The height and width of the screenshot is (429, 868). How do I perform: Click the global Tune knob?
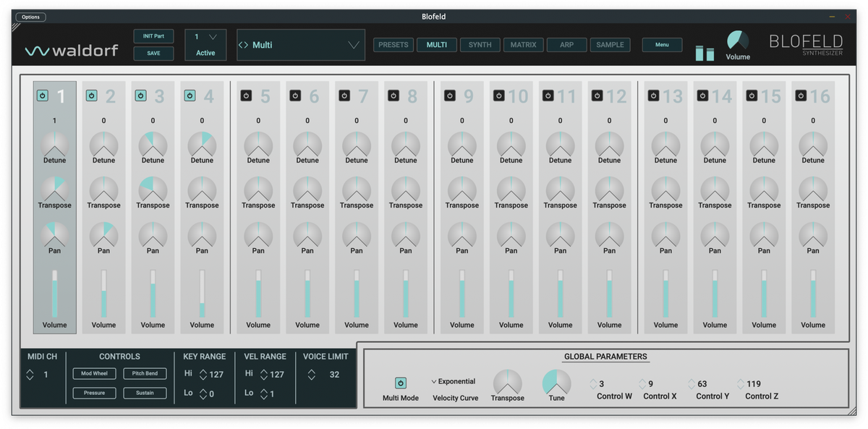[556, 383]
